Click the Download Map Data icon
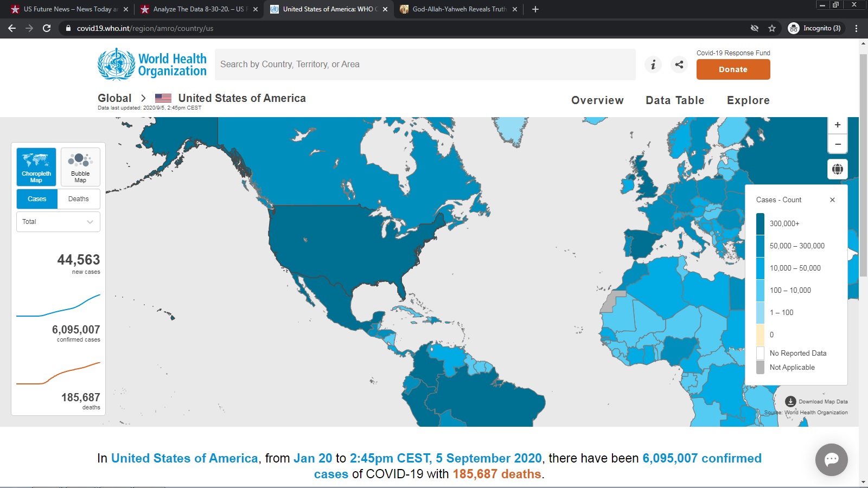The image size is (868, 488). (x=790, y=401)
